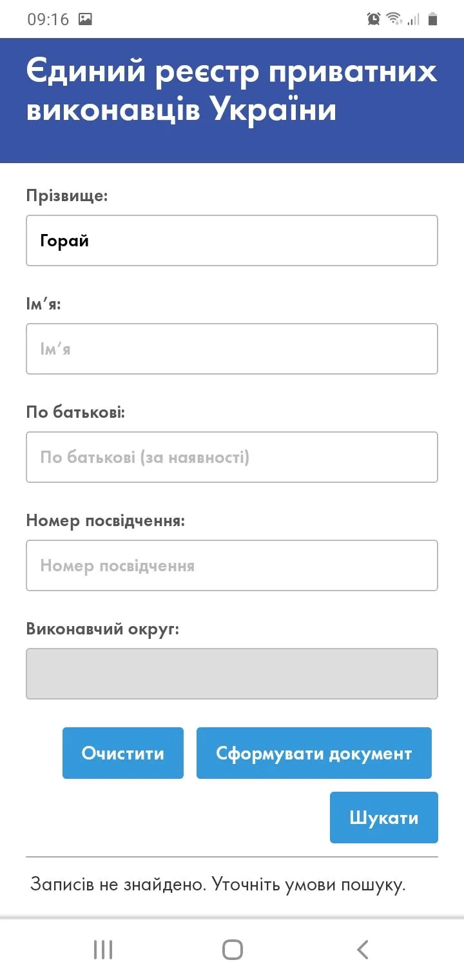Image resolution: width=464 pixels, height=980 pixels.
Task: Click the Сформувати документ button
Action: (x=314, y=753)
